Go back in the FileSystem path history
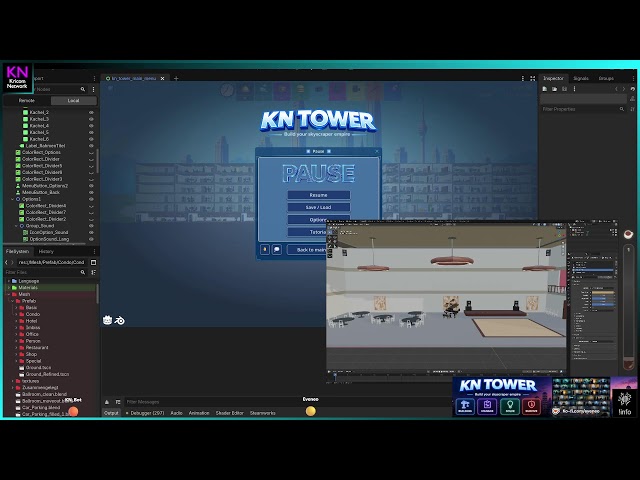The image size is (640, 480). [6, 262]
